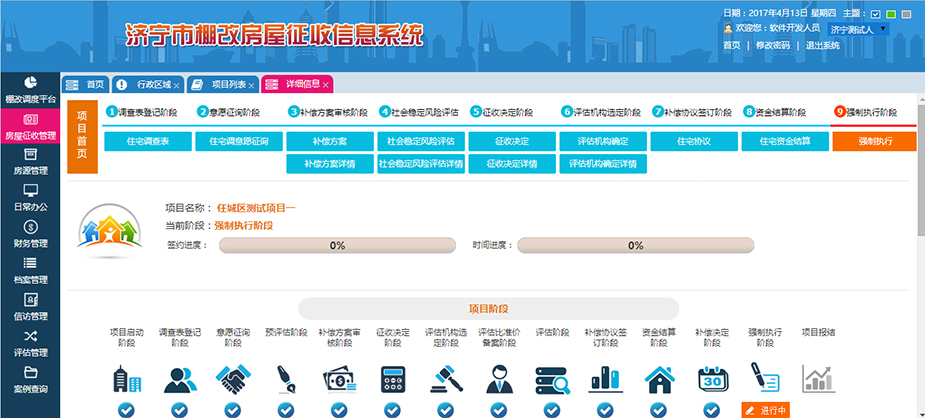Close the 项目列表 tab

click(251, 86)
